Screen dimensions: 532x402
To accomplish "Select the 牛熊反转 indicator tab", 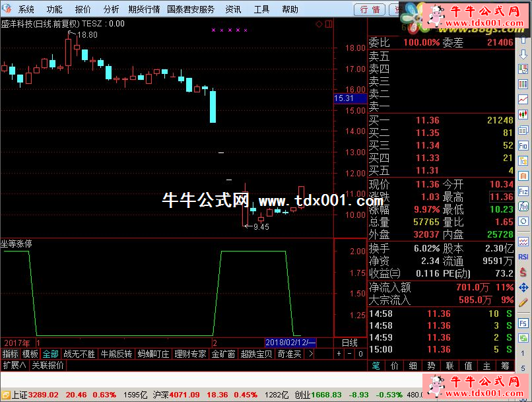I will 116,354.
